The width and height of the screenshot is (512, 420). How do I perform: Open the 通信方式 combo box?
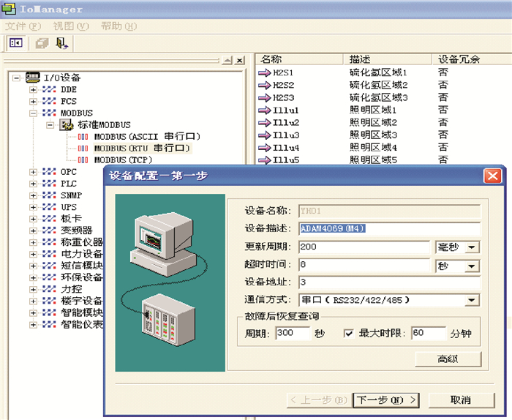coord(472,300)
